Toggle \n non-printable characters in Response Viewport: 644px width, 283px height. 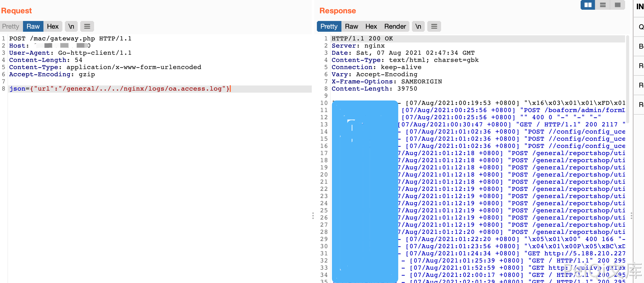click(x=418, y=26)
